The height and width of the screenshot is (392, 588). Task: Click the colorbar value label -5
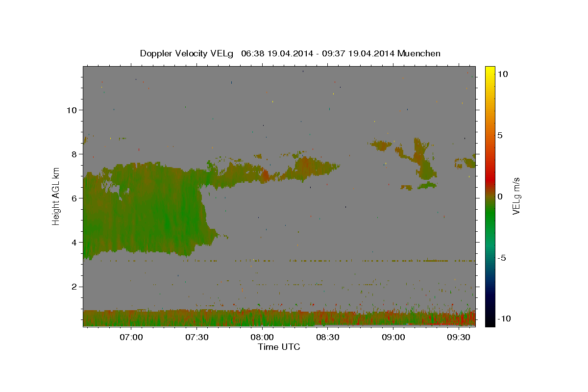502,258
